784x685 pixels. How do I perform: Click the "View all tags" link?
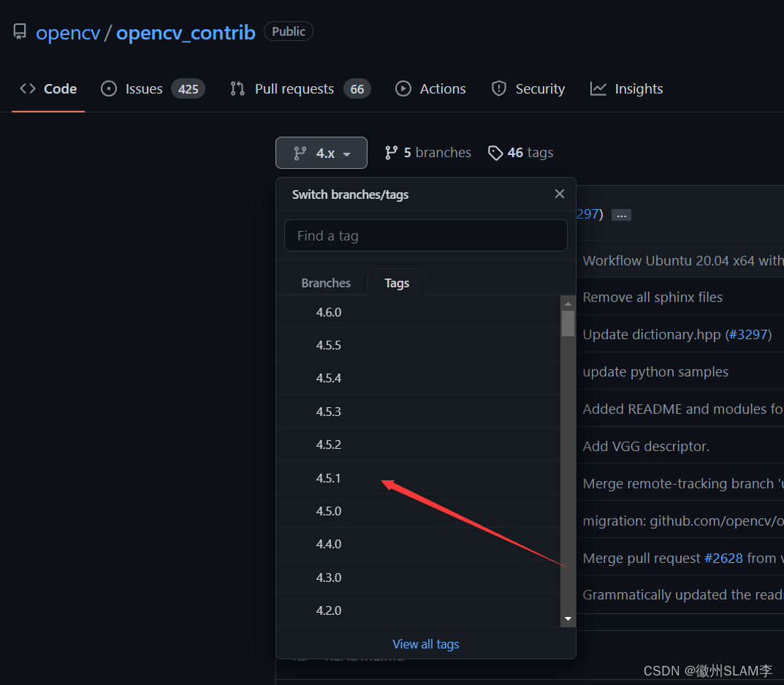point(425,644)
